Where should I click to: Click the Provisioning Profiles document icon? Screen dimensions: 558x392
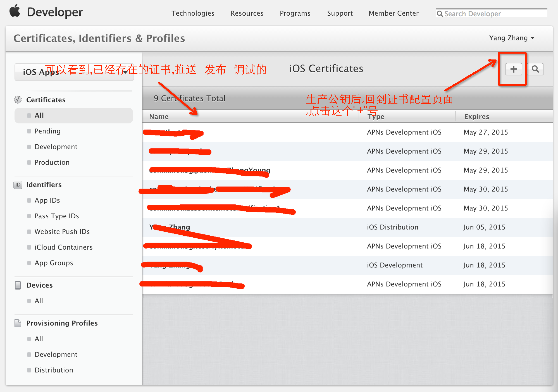coord(18,323)
